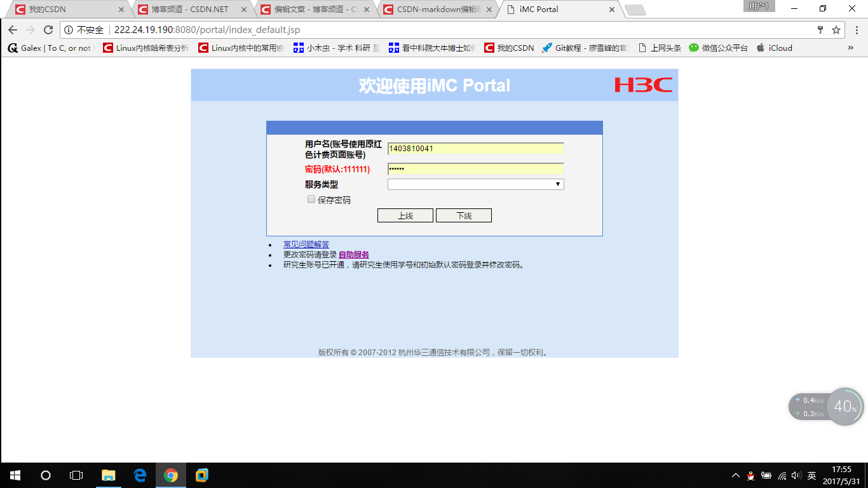Click the battery tray icon

point(767,475)
